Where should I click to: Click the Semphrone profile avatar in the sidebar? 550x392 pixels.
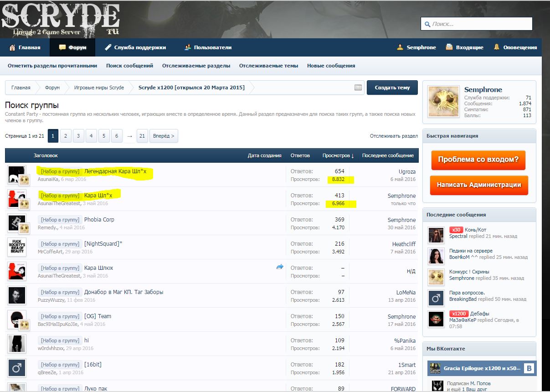443,102
